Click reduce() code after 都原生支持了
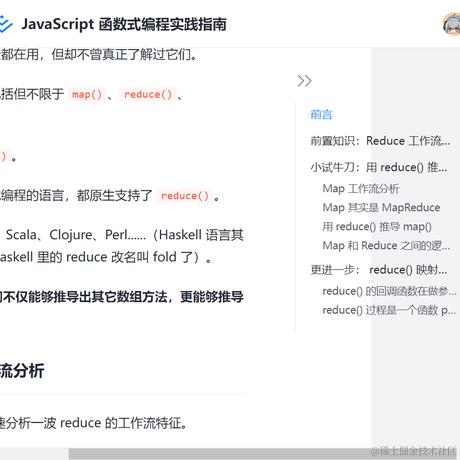Image resolution: width=460 pixels, height=460 pixels. coord(185,196)
